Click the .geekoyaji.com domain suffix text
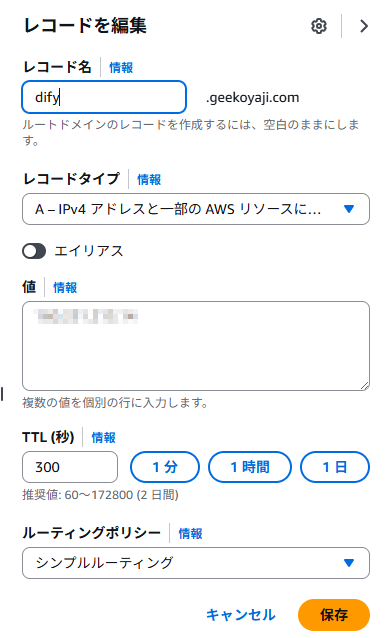This screenshot has height=638, width=389. click(253, 98)
